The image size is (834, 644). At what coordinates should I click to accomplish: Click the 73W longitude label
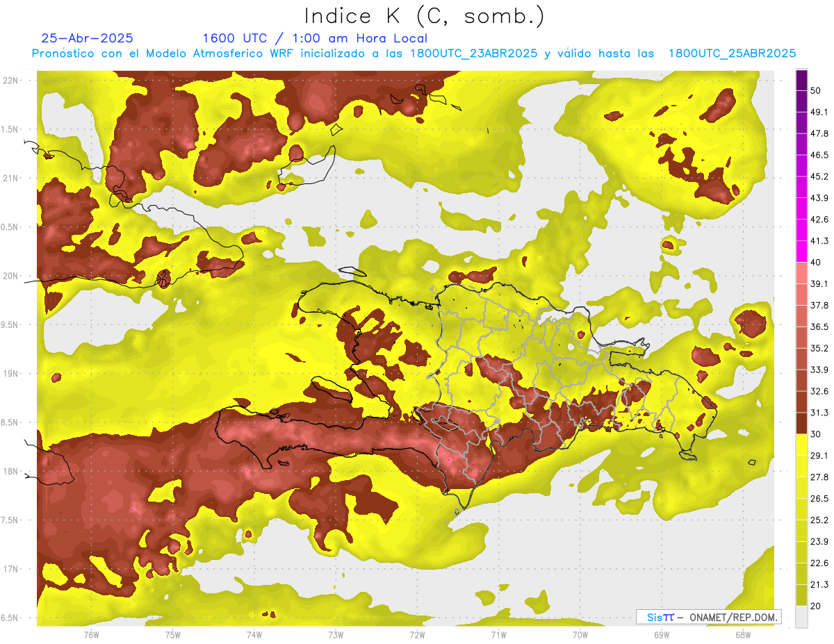pyautogui.click(x=336, y=635)
